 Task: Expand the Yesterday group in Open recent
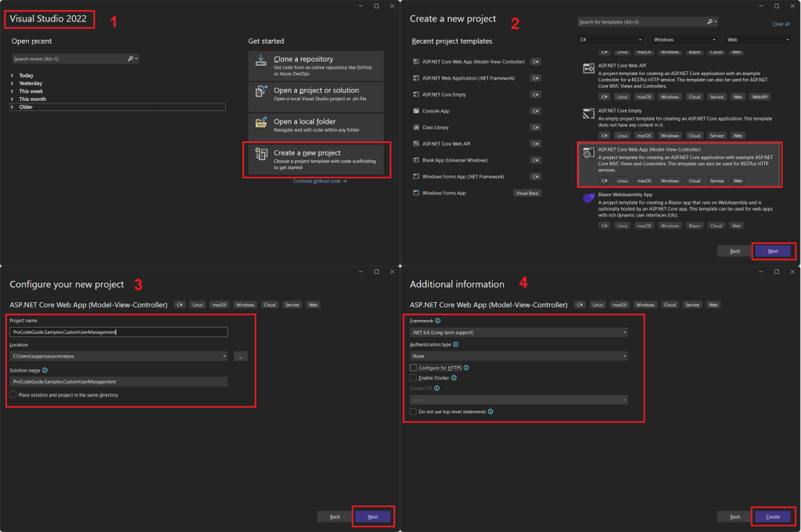[x=13, y=83]
